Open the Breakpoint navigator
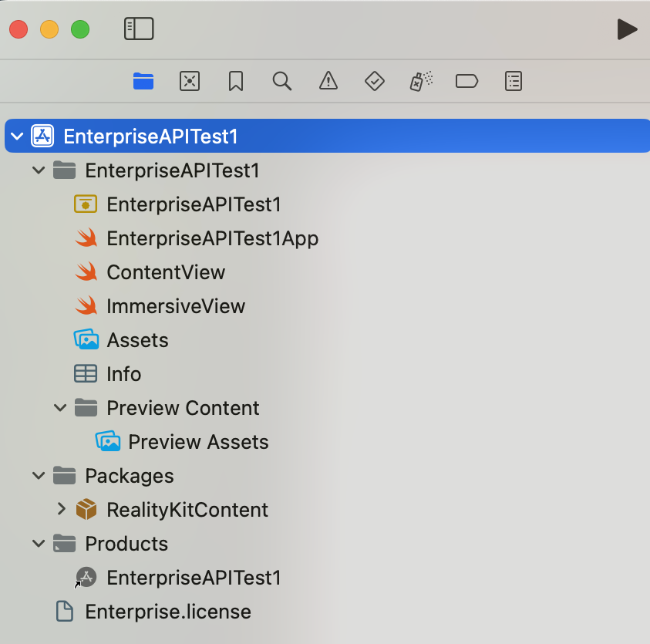This screenshot has width=650, height=644. (x=466, y=81)
